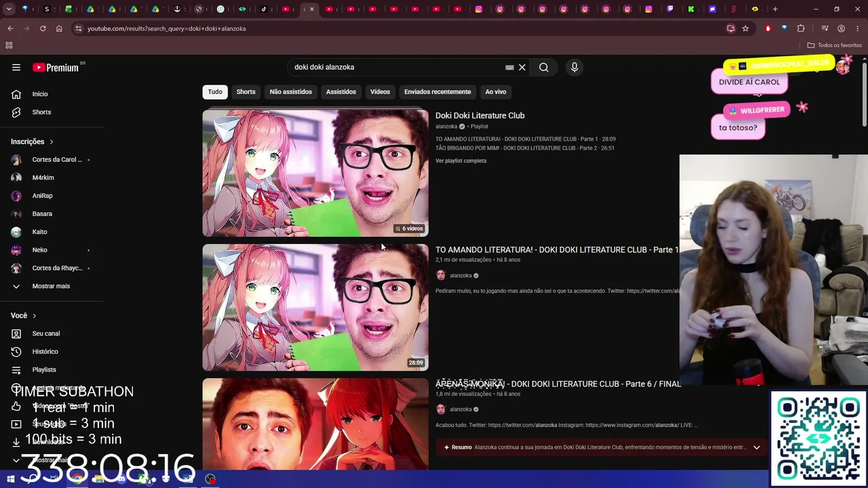Expand the Inscrições section
This screenshot has width=868, height=488.
pyautogui.click(x=32, y=142)
